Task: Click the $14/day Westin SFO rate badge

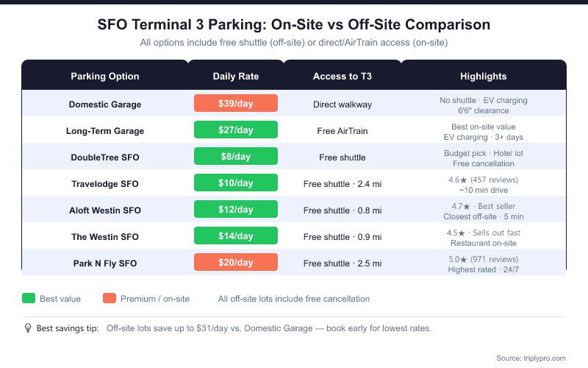Action: click(235, 236)
